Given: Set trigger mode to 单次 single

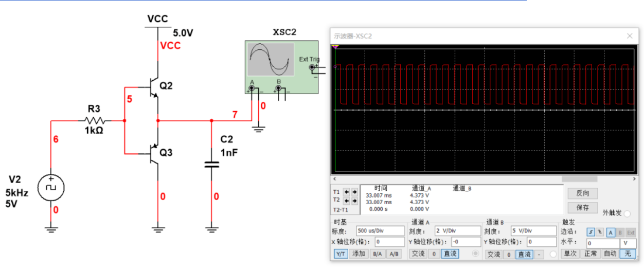Looking at the screenshot, I should (x=569, y=254).
